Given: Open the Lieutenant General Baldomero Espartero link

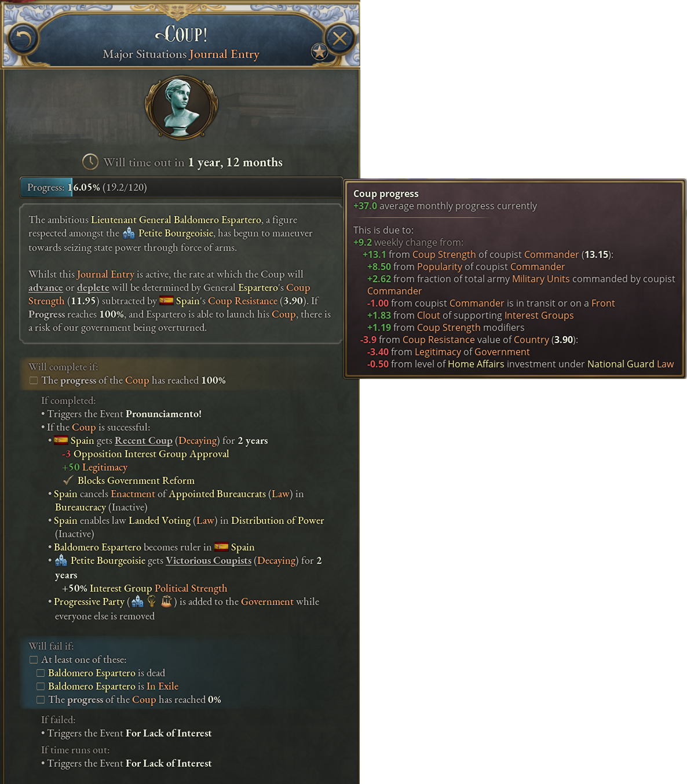Looking at the screenshot, I should tap(176, 220).
